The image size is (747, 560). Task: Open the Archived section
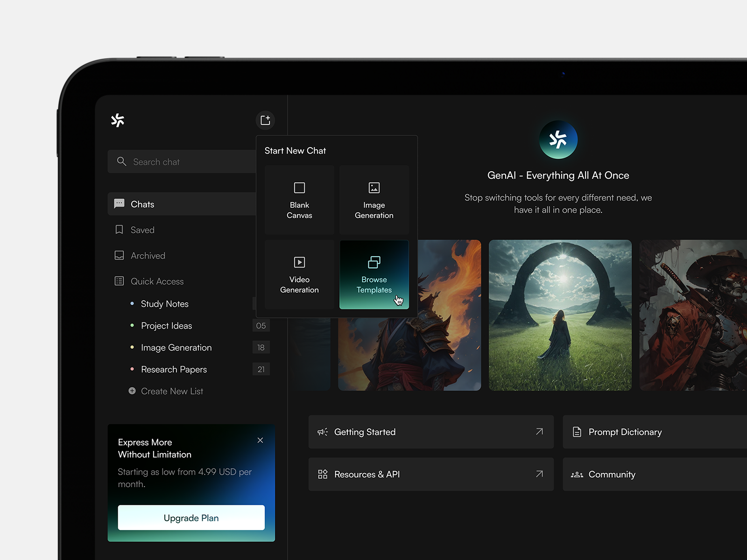point(148,256)
